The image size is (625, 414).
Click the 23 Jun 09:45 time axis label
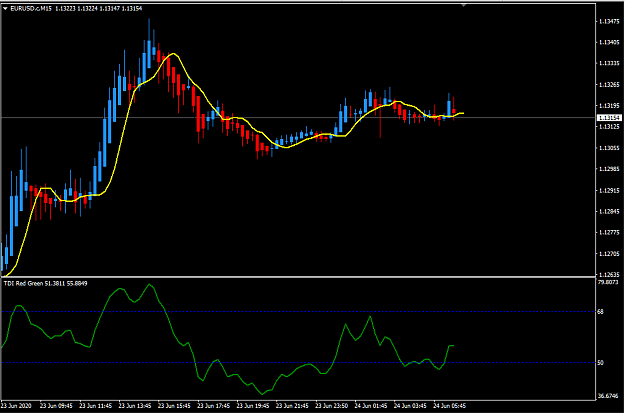click(x=56, y=406)
